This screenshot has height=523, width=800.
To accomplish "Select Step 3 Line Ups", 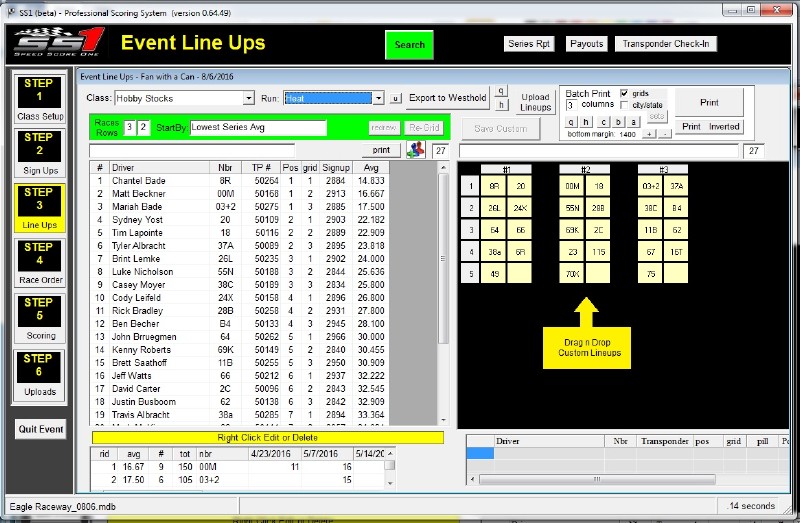I will (x=39, y=208).
